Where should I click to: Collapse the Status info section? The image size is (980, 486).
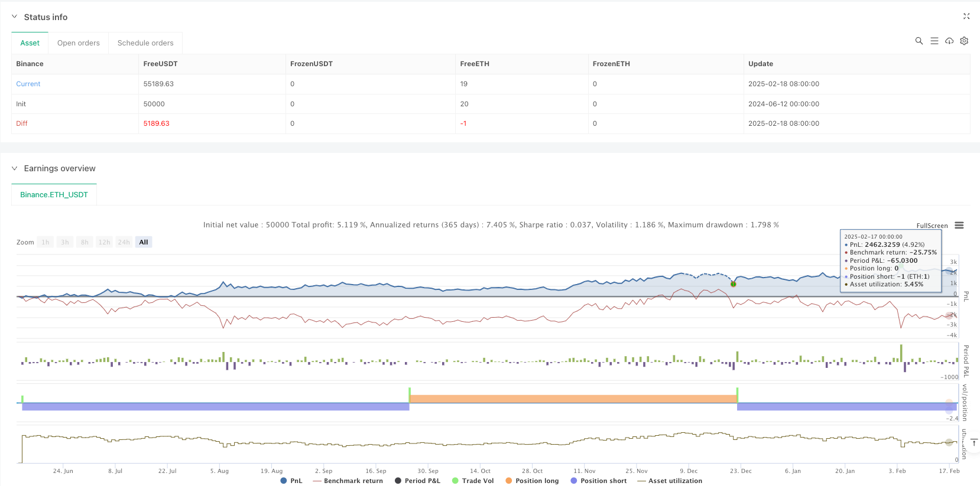(x=15, y=17)
